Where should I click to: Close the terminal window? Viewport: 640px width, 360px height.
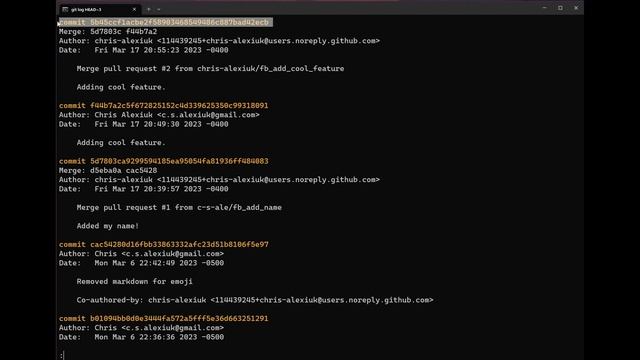pos(576,8)
